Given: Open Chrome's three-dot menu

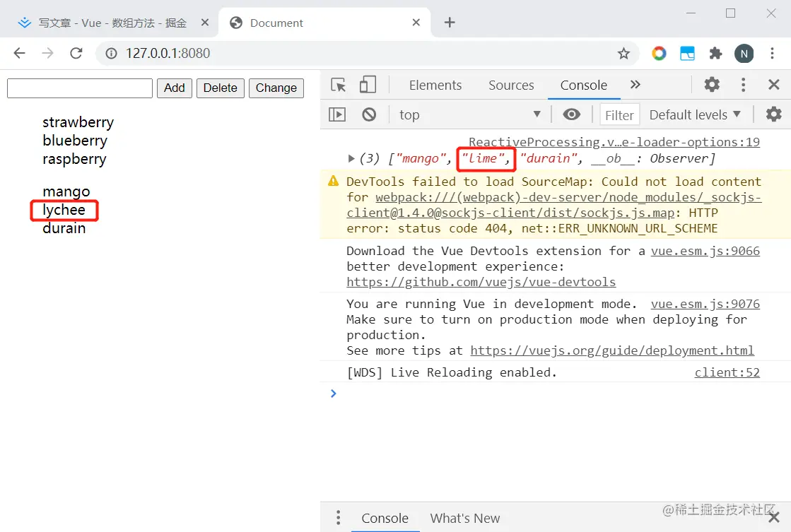Looking at the screenshot, I should [772, 53].
